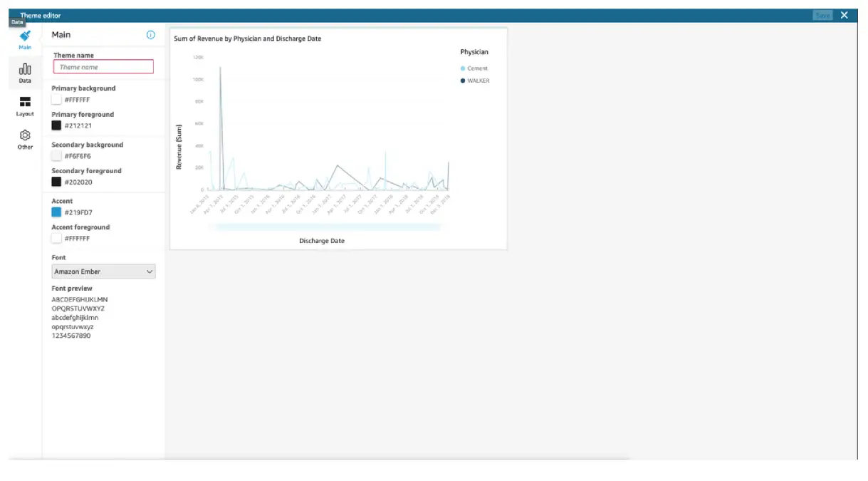Focus the Theme name input field
This screenshot has width=868, height=481.
pos(103,67)
